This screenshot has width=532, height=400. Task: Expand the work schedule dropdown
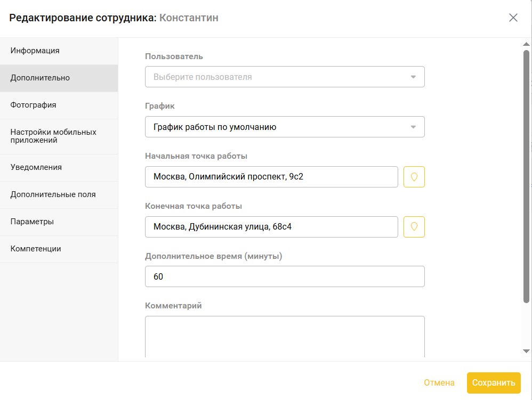285,127
